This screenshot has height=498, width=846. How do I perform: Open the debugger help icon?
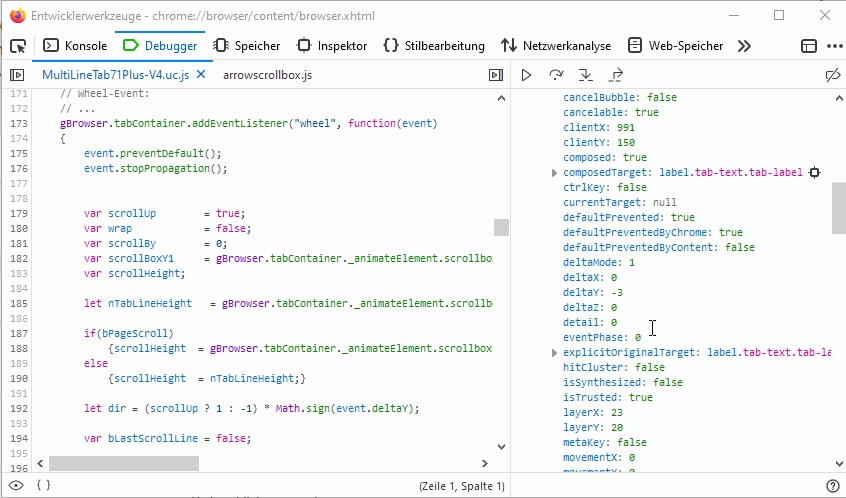(x=832, y=486)
